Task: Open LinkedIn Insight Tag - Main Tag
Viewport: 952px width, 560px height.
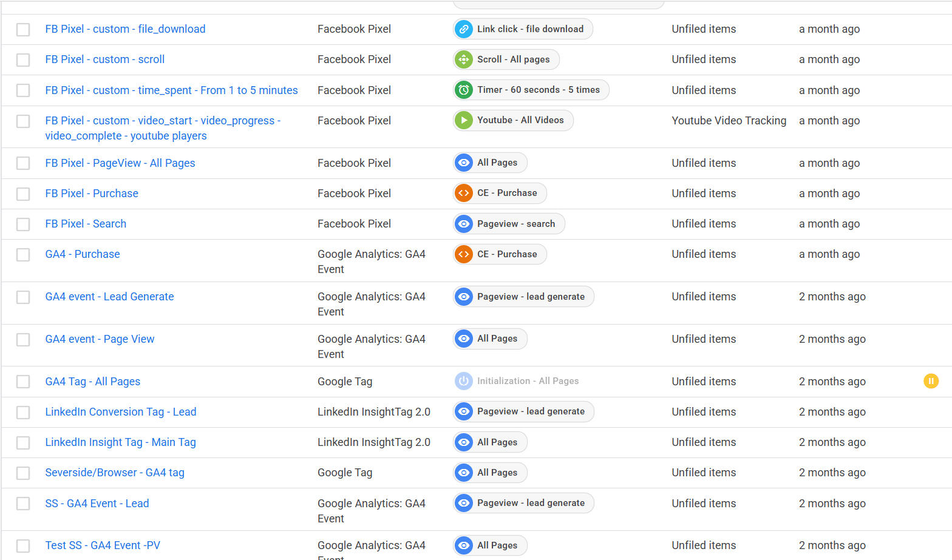Action: click(120, 442)
